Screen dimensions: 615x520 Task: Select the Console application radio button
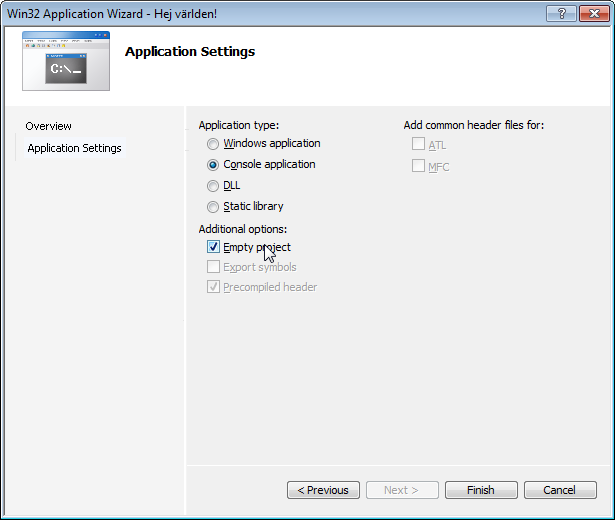point(213,165)
